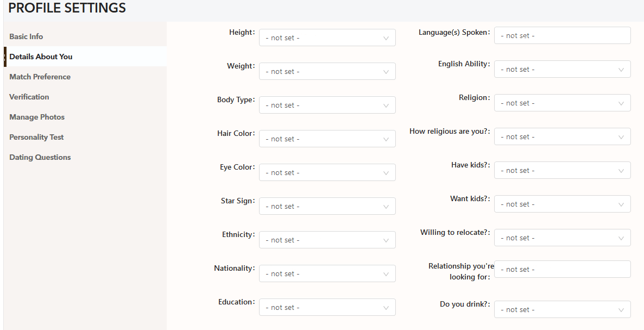Open the Star Sign dropdown
This screenshot has height=330, width=644.
[327, 206]
